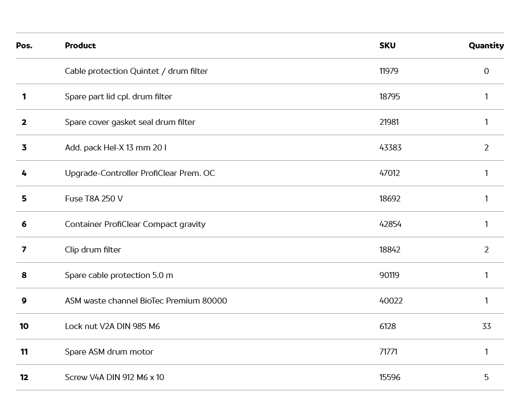Click Add. pack Hel-X 13 mm product
The image size is (532, 398).
116,148
